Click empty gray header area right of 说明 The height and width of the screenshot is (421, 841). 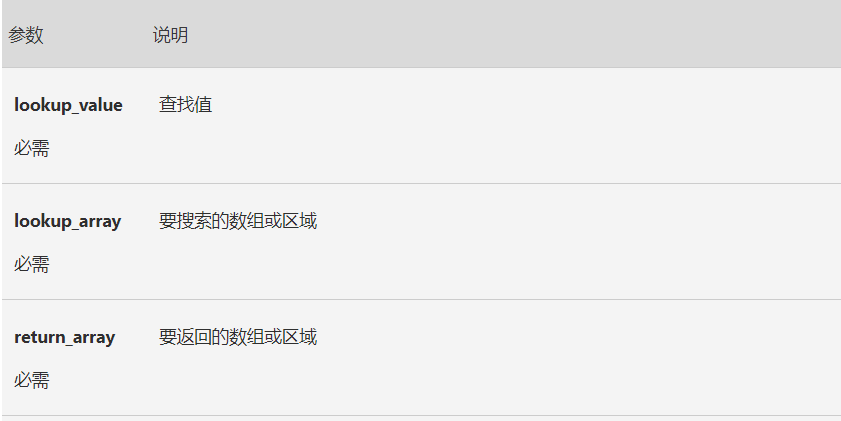click(x=500, y=36)
